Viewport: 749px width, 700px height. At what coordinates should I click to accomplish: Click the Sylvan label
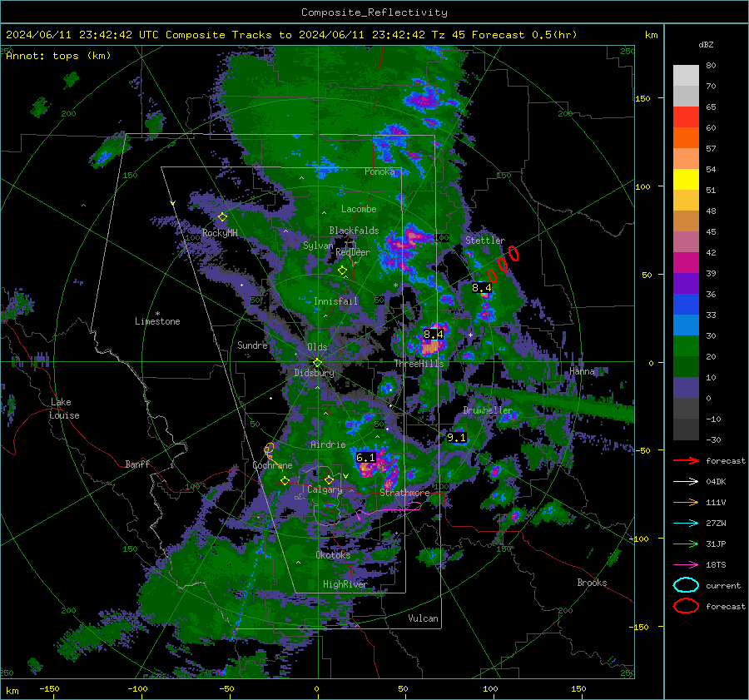[318, 246]
